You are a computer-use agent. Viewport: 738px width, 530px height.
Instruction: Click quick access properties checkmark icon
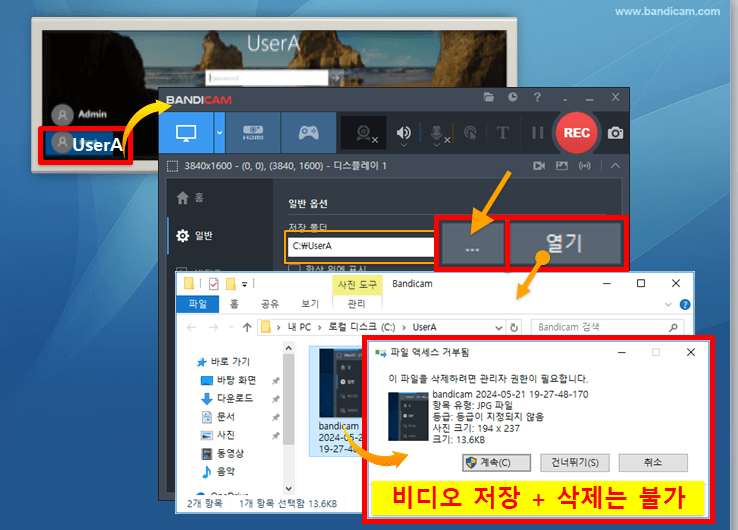click(x=214, y=284)
